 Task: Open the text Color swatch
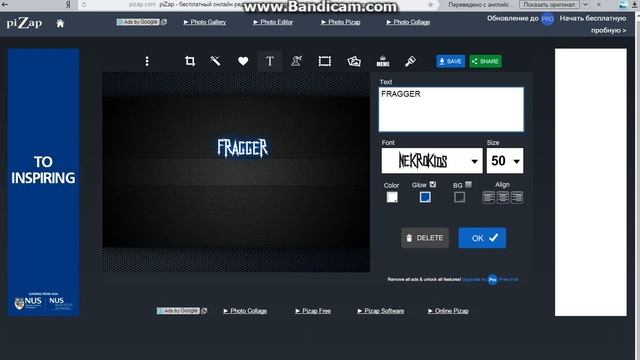point(392,197)
